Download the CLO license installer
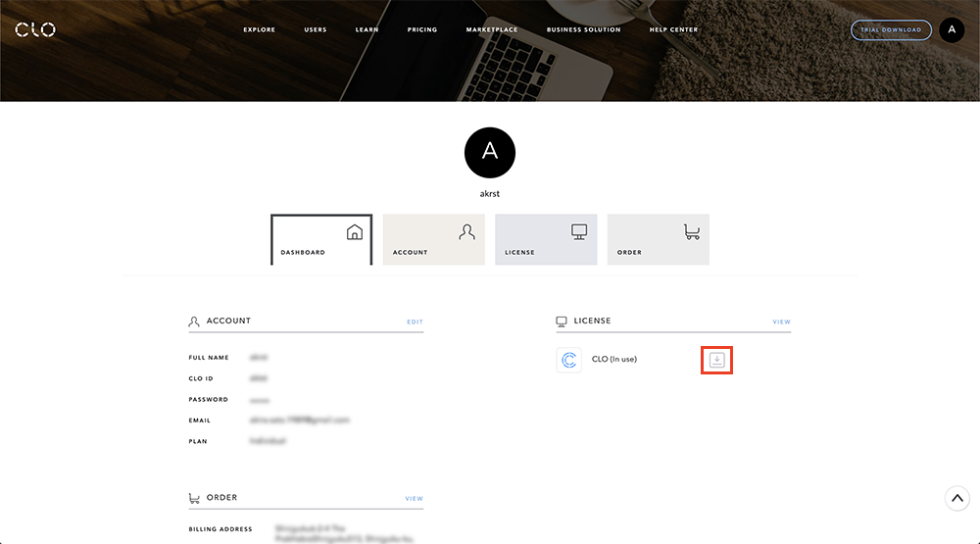Image resolution: width=980 pixels, height=544 pixels. (x=717, y=361)
